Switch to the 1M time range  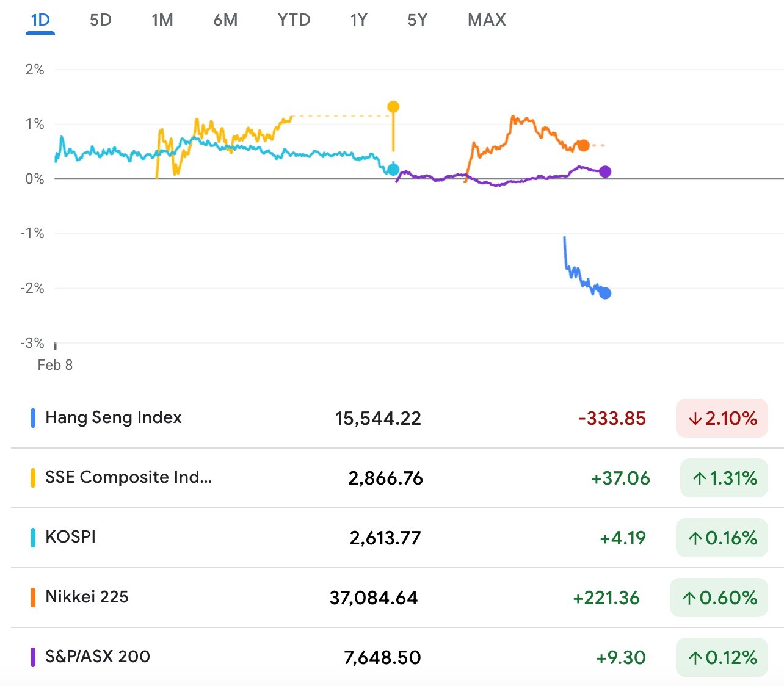tap(162, 20)
